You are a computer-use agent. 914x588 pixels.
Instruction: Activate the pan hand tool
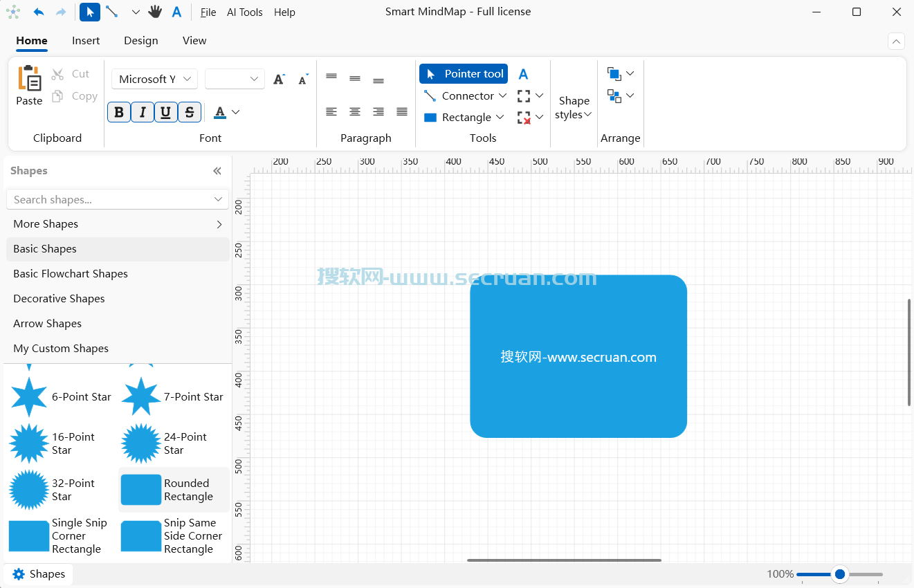tap(155, 12)
